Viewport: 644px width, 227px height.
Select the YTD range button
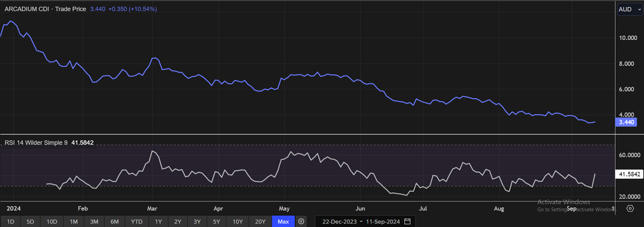point(136,221)
